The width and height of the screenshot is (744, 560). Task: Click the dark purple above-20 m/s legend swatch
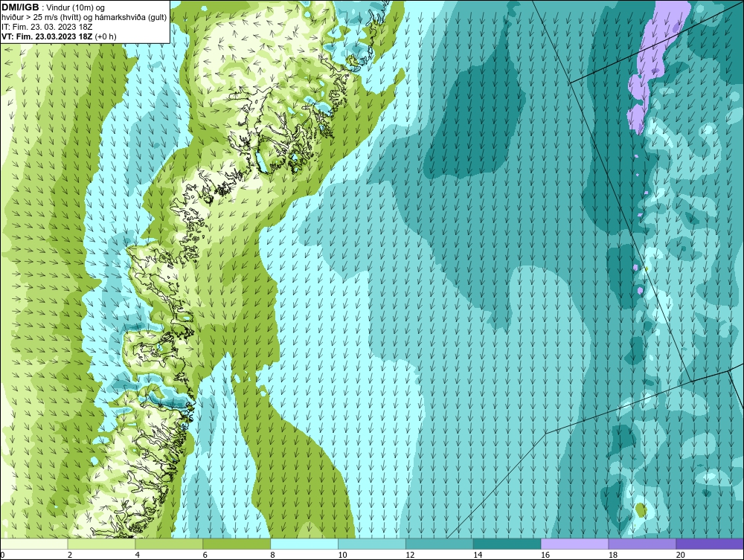(x=710, y=544)
